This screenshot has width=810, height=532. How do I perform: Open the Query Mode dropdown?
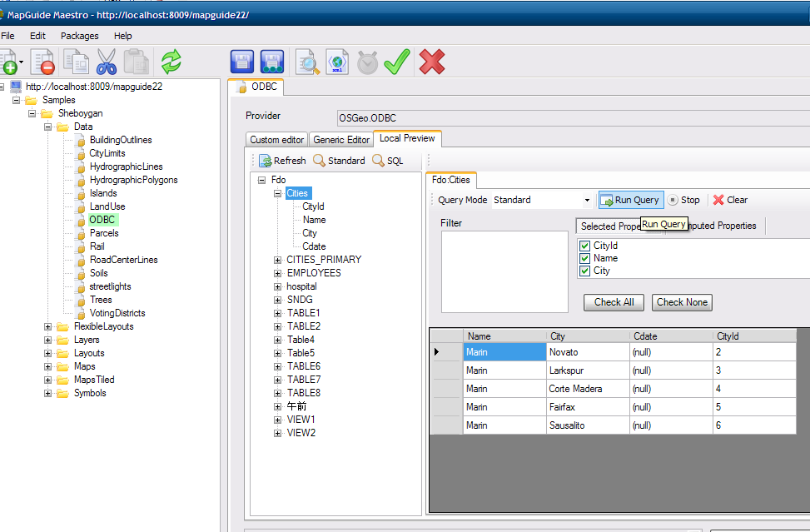[x=587, y=200]
